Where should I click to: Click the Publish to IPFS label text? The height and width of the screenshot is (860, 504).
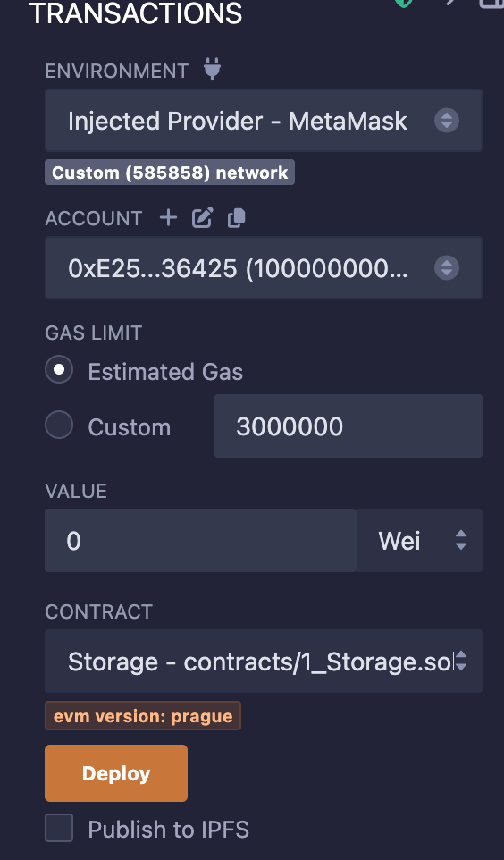[168, 830]
